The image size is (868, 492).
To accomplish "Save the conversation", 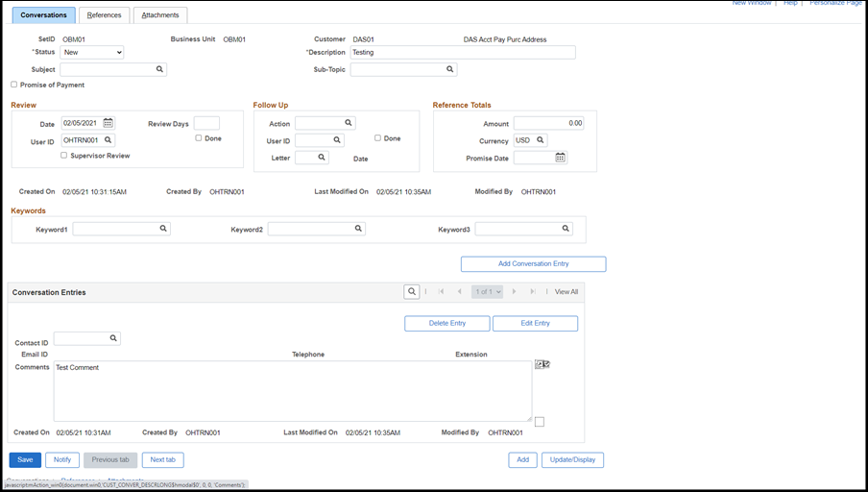I will tap(26, 460).
